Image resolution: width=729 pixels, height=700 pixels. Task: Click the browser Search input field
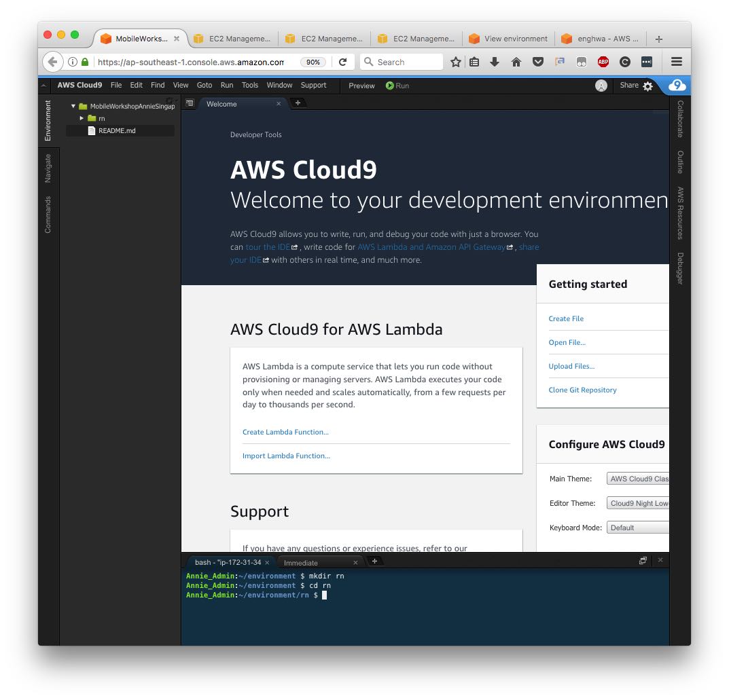[402, 62]
